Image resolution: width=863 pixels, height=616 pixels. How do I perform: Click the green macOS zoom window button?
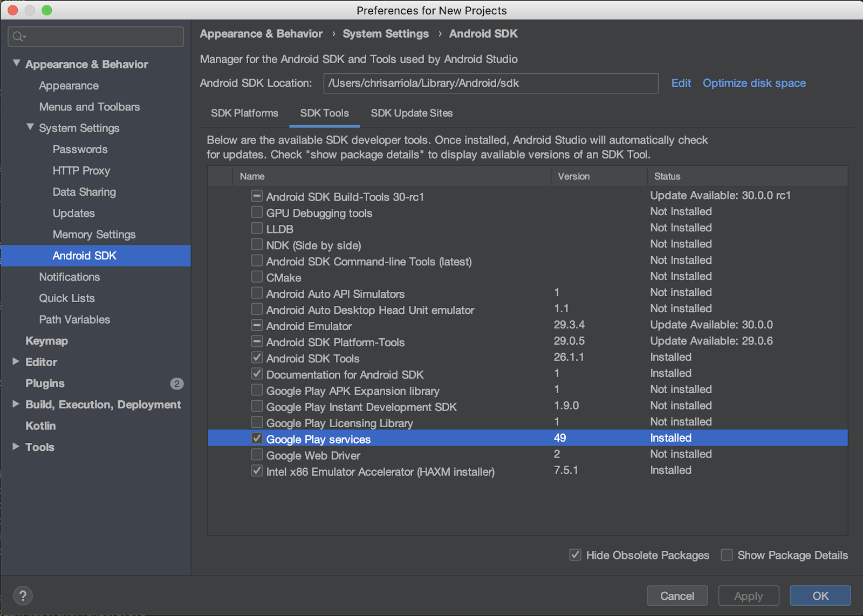47,10
